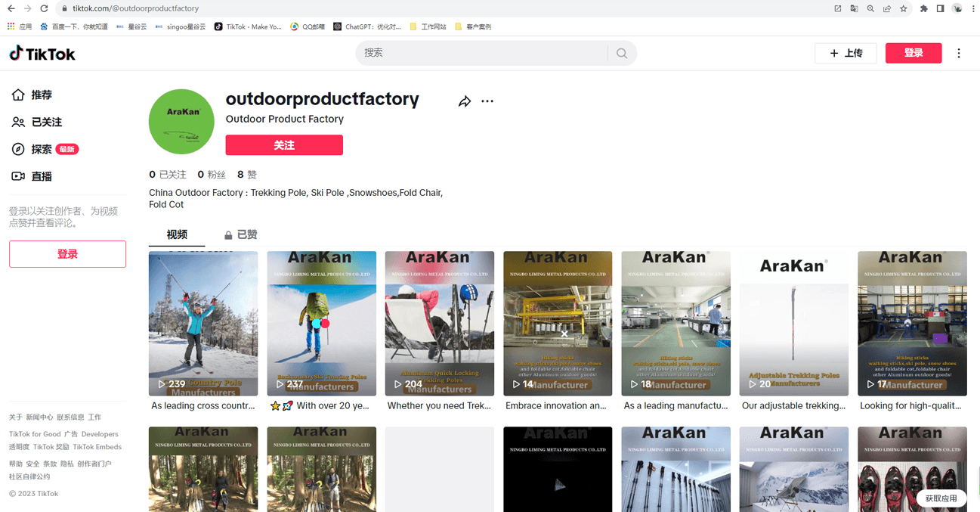Reload the TikTok page
Screen dimensions: 980x512
[x=44, y=8]
